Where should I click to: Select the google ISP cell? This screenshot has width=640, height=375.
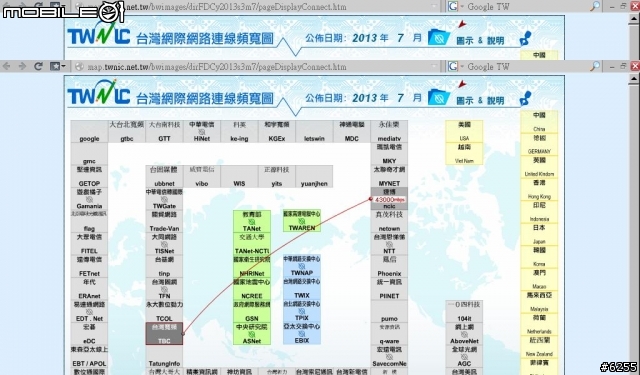pos(89,131)
